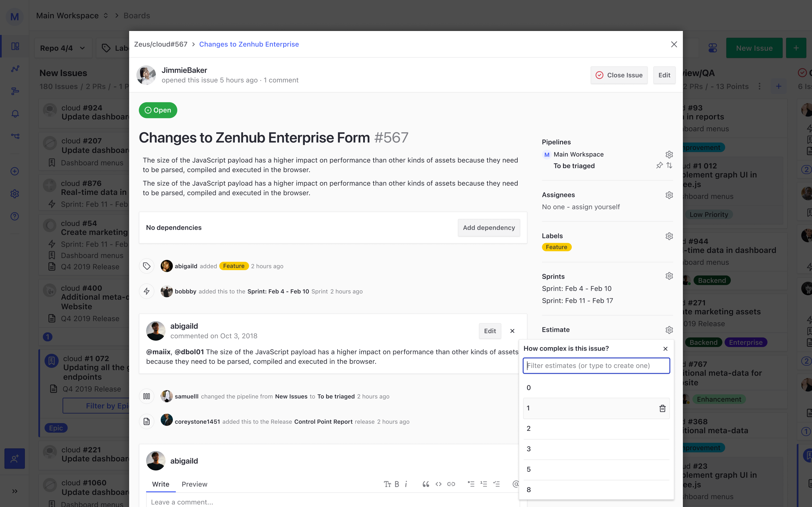Click the pin icon beside To be triaged
This screenshot has height=507, width=812.
(x=659, y=165)
